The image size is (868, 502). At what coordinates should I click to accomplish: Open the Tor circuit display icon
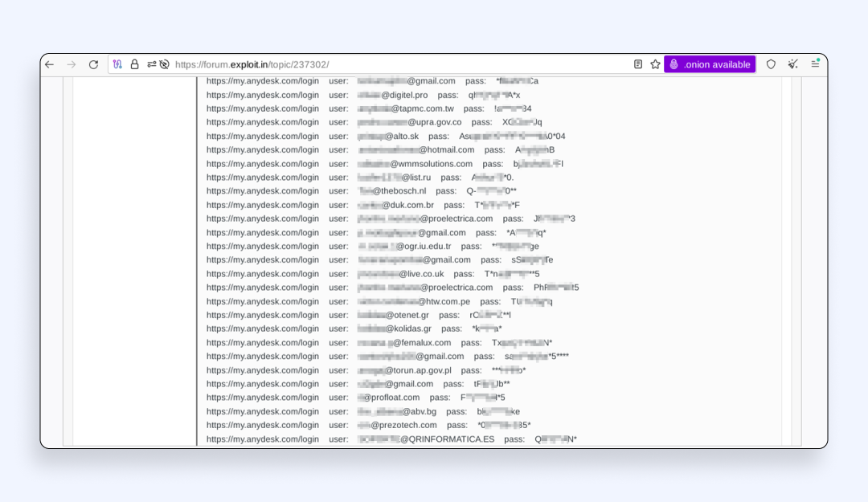point(117,64)
